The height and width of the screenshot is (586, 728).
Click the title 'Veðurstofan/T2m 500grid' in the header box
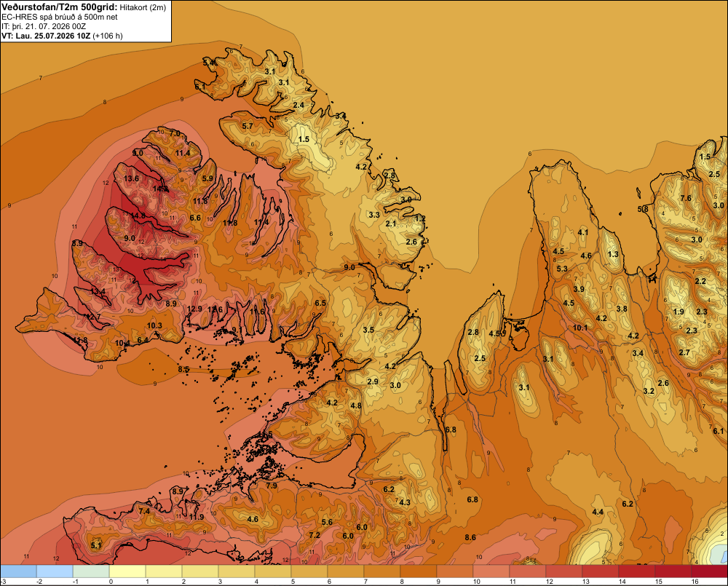pyautogui.click(x=60, y=7)
